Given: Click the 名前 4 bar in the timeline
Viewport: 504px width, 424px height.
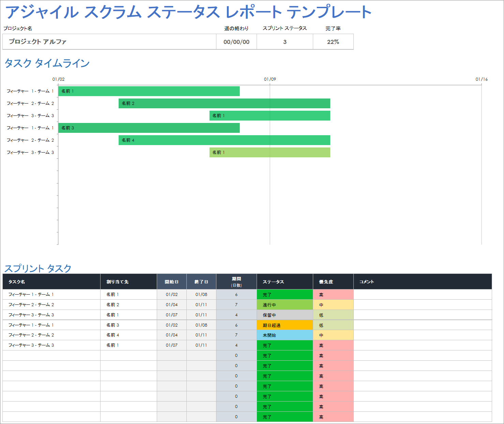Looking at the screenshot, I should coord(224,140).
